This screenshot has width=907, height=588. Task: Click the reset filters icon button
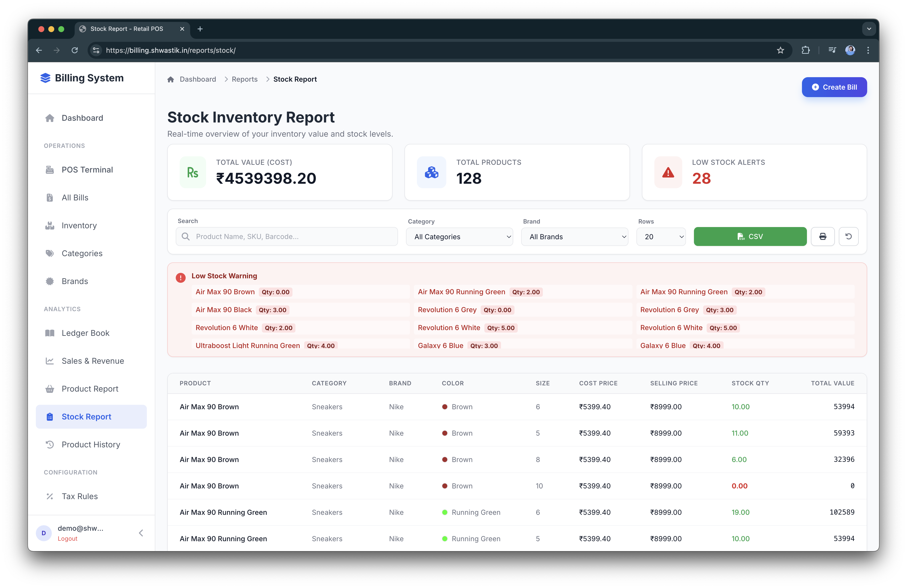coord(848,236)
